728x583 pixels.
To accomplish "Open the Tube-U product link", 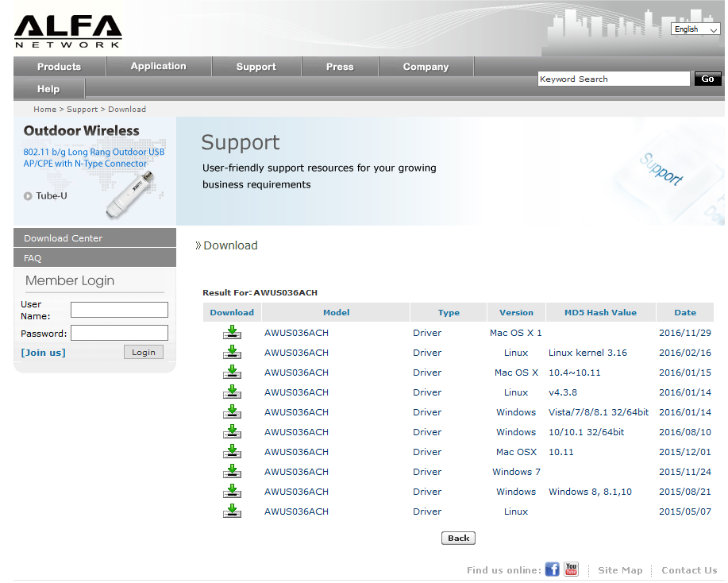I will [x=52, y=196].
